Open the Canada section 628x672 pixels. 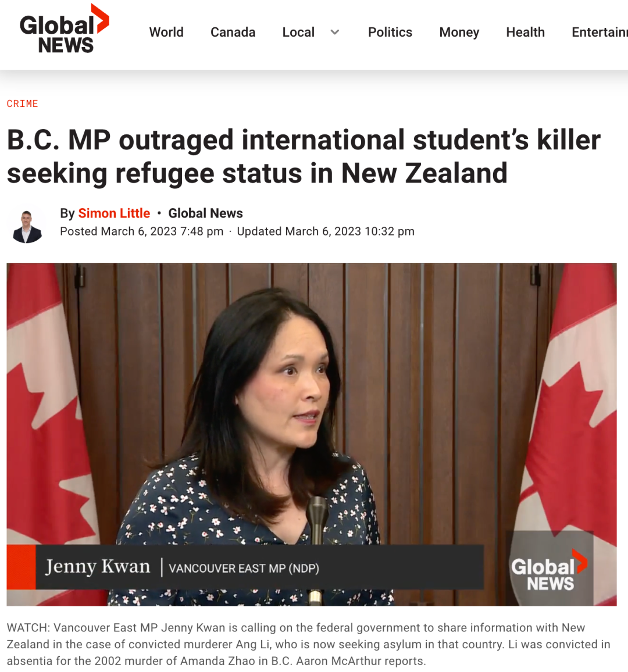(233, 32)
